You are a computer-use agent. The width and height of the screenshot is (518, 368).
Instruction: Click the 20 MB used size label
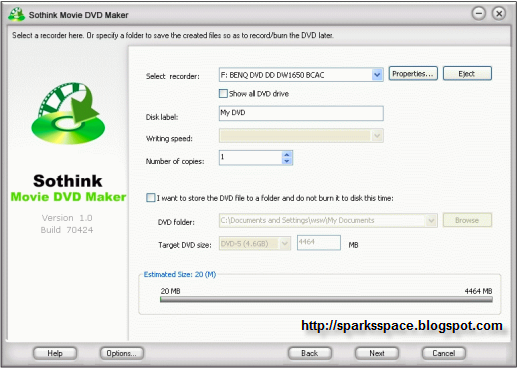pyautogui.click(x=170, y=291)
